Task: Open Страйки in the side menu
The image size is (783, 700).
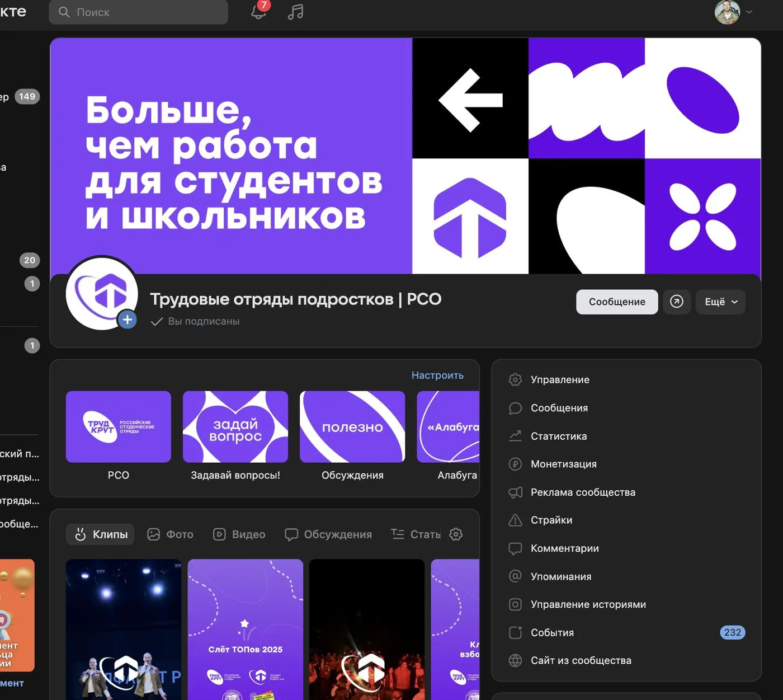Action: tap(626, 520)
